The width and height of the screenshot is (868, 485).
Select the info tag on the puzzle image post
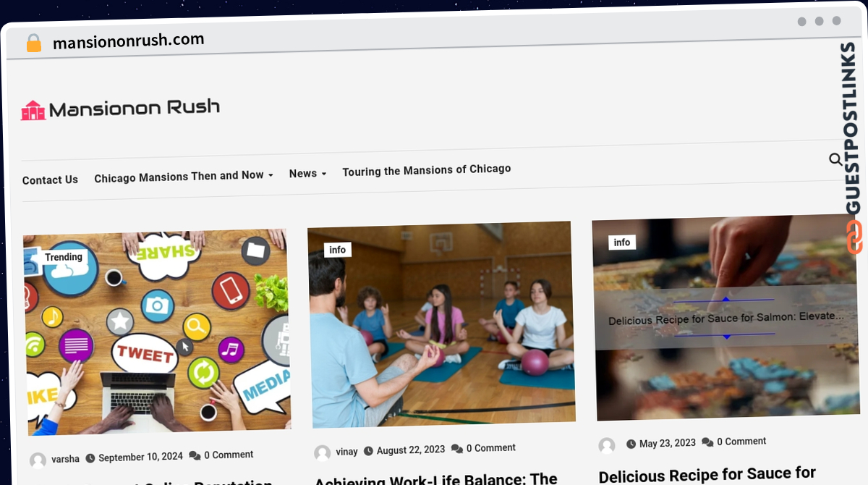point(622,242)
